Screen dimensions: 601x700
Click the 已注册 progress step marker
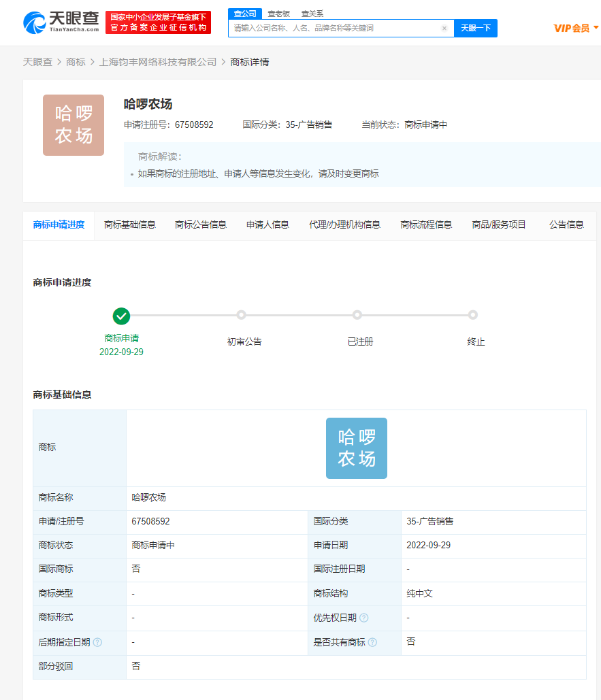pyautogui.click(x=357, y=315)
